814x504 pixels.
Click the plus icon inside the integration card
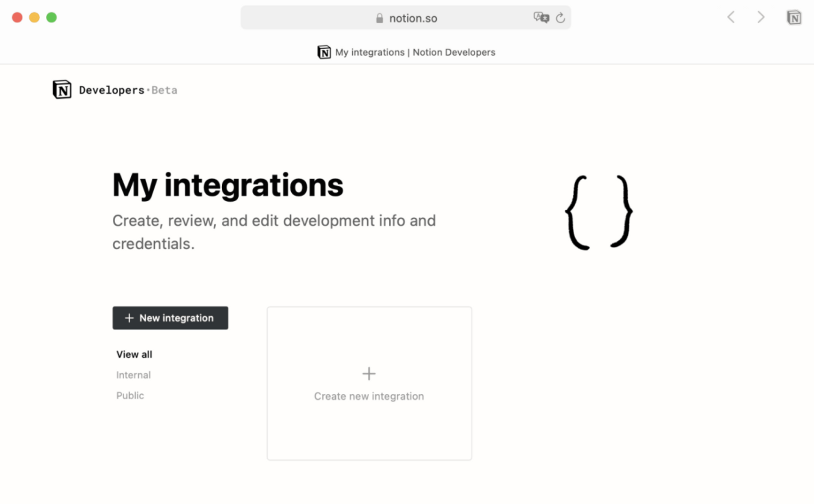(369, 373)
